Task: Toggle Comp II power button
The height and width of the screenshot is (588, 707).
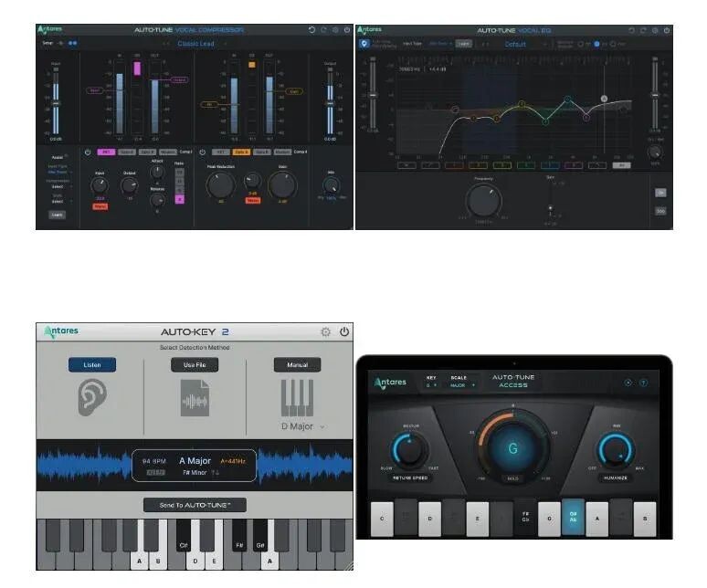Action: (203, 152)
